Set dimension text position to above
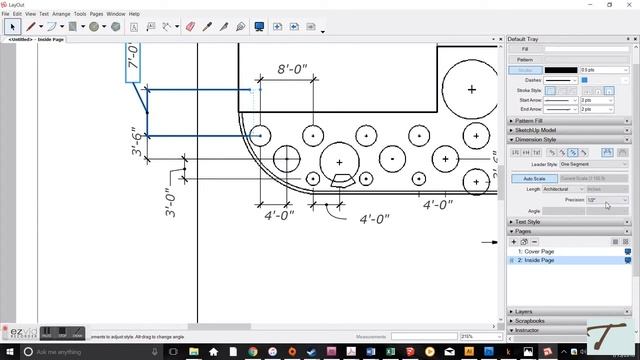This screenshot has height=360, width=640. [x=515, y=152]
